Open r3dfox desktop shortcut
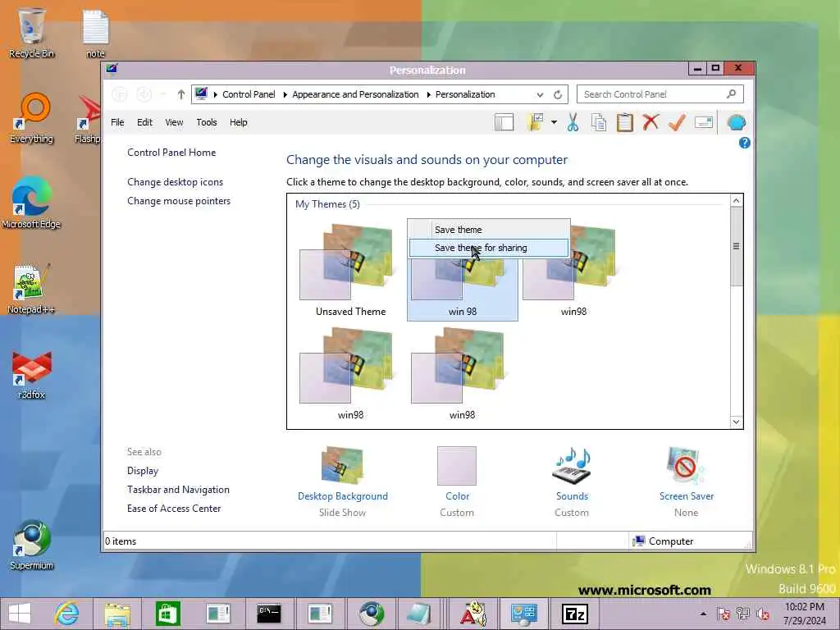This screenshot has height=630, width=840. [32, 374]
